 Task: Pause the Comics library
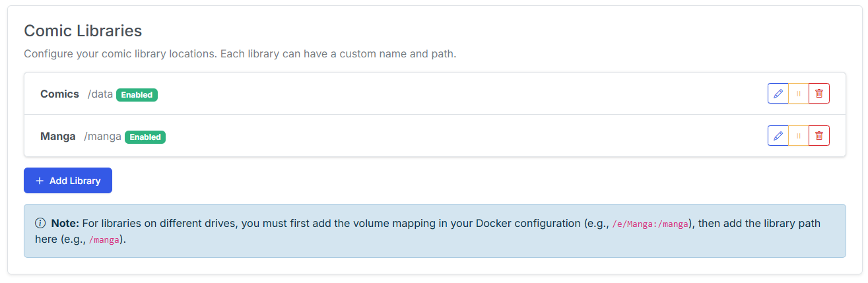click(798, 94)
